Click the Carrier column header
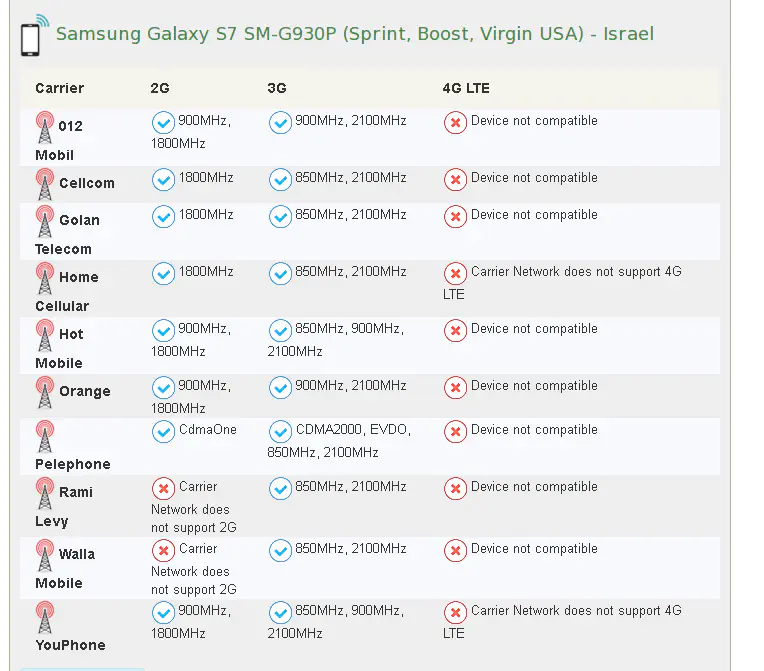764x671 pixels. pos(59,88)
